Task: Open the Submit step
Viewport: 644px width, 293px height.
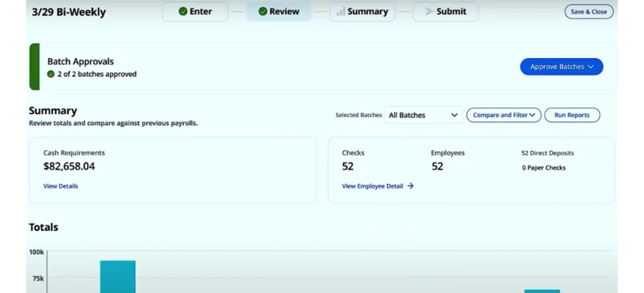Action: [446, 11]
